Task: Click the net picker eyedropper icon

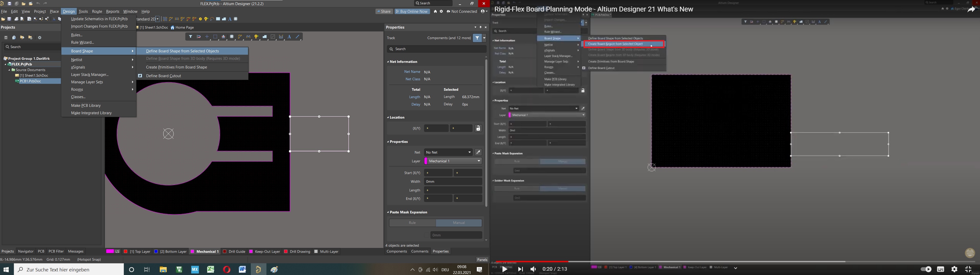Action: [x=478, y=152]
